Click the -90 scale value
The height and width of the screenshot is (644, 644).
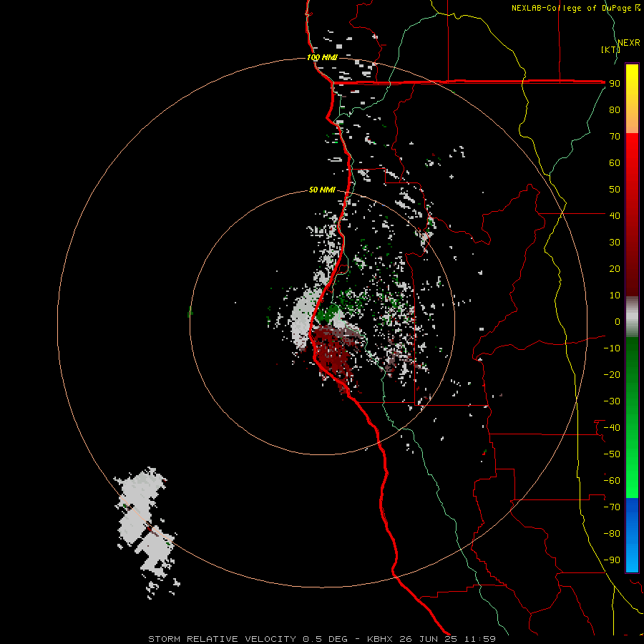pos(612,560)
